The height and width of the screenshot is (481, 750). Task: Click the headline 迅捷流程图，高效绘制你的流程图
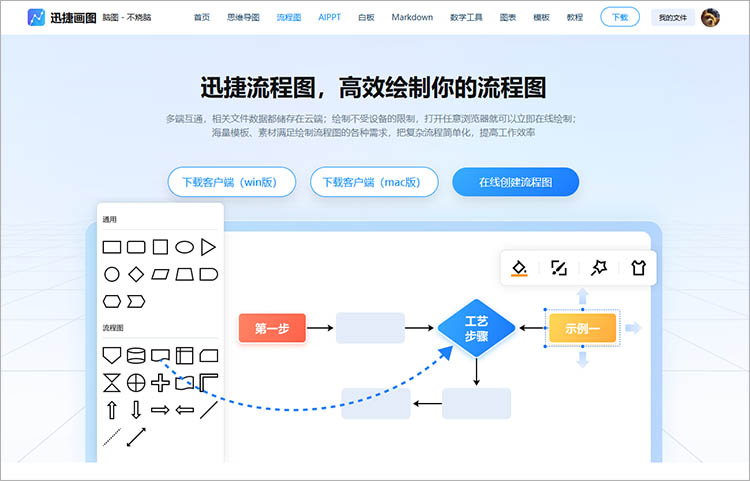373,87
